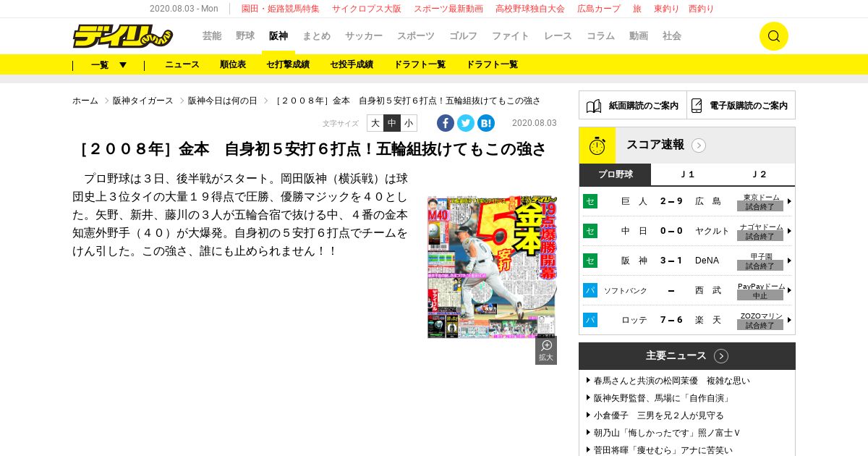Click 阪神タイガース breadcrumb link

click(x=143, y=101)
